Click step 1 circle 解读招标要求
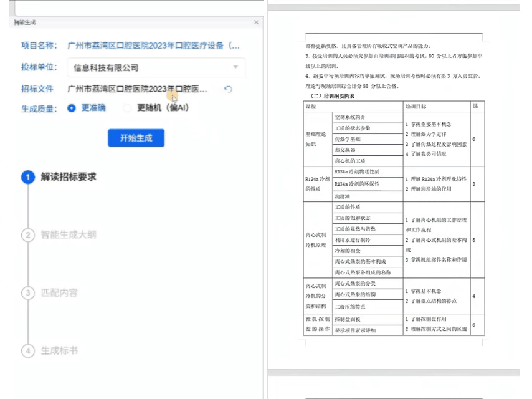The image size is (532, 399). [28, 177]
